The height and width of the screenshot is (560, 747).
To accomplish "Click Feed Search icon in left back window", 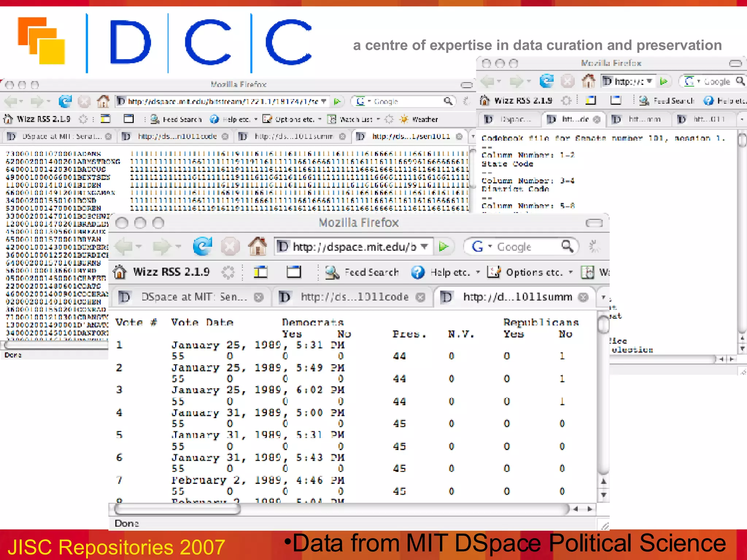I will click(155, 119).
